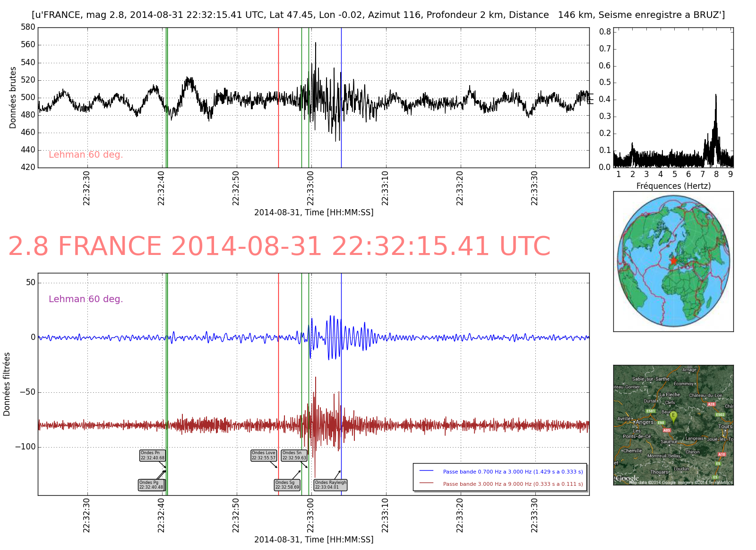Screen dimensions: 756x550
Task: Select the Ondes Pg annotation box
Action: (151, 485)
